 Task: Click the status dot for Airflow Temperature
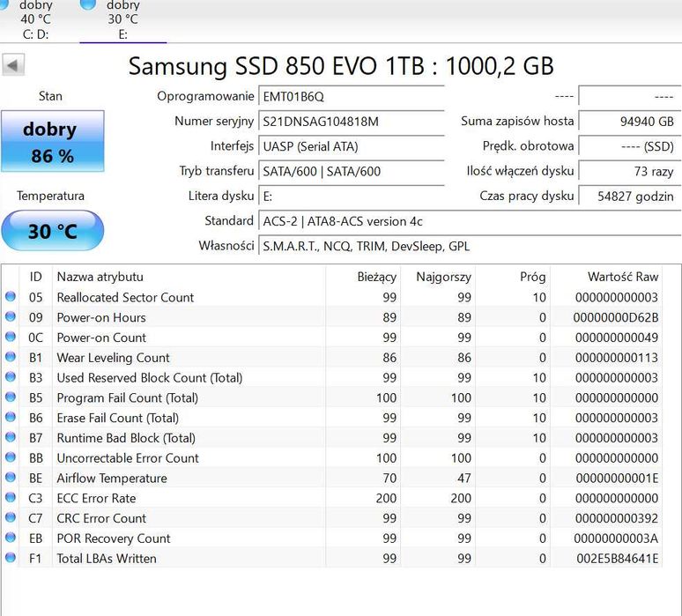(11, 478)
